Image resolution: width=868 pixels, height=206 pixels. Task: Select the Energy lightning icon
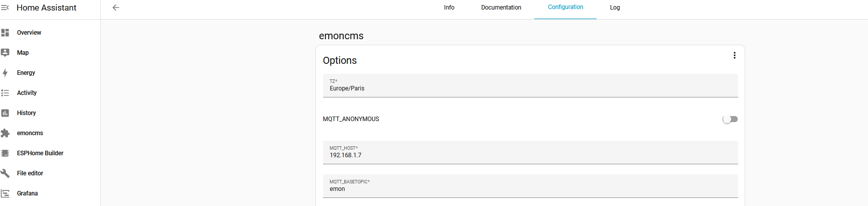(5, 73)
